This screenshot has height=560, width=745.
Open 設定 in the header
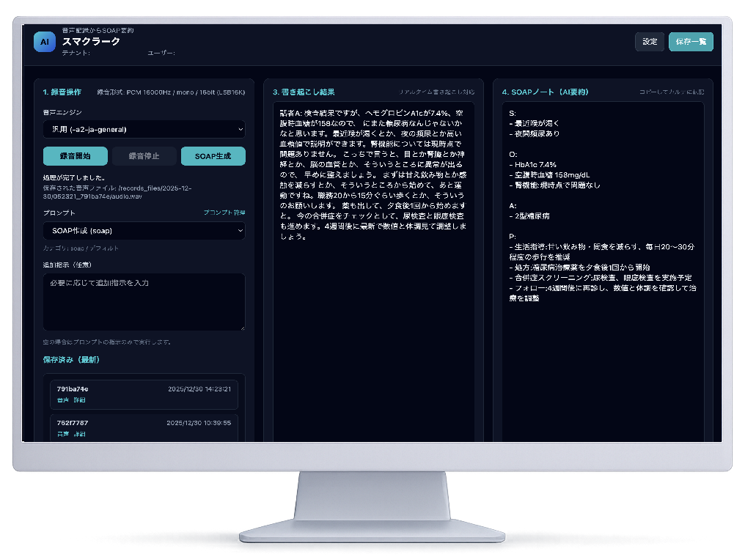click(650, 42)
